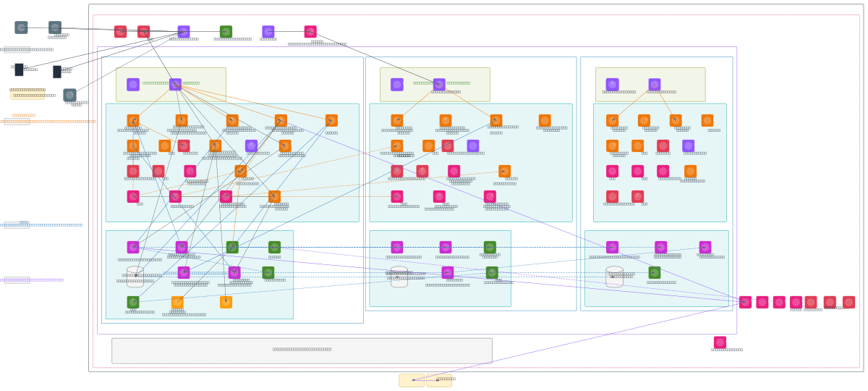Screen dimensions: 868x391
Task: Select the first pale-yellow box at the diagram bottom
Action: coord(412,380)
